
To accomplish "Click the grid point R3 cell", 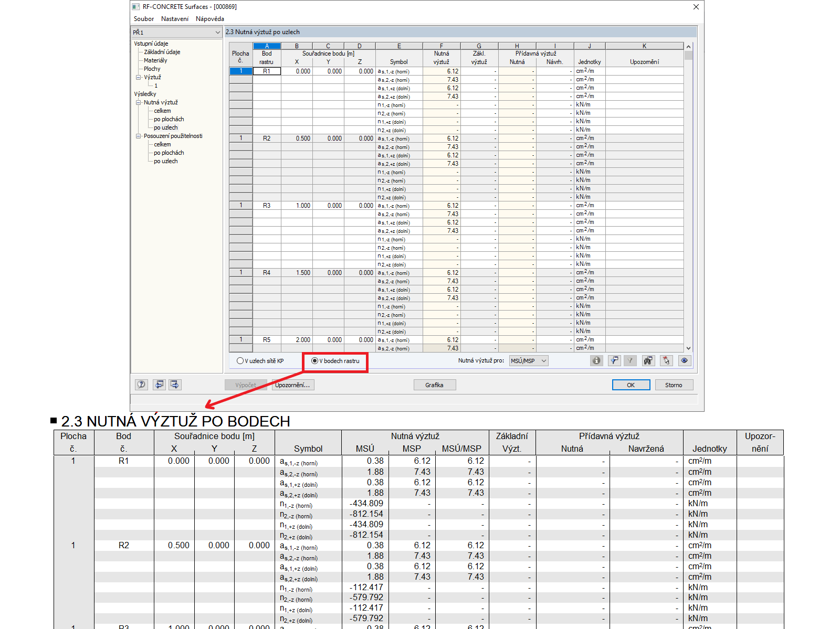I will [x=267, y=206].
